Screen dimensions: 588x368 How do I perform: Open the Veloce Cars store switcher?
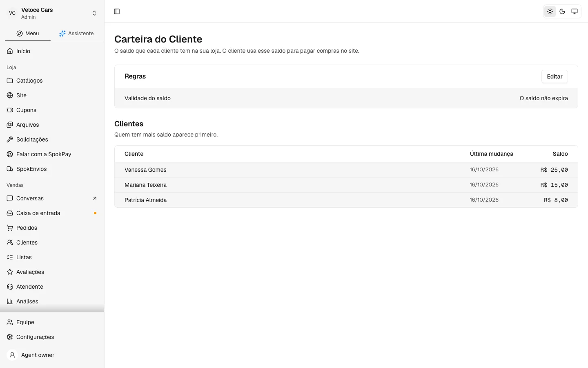coord(52,13)
